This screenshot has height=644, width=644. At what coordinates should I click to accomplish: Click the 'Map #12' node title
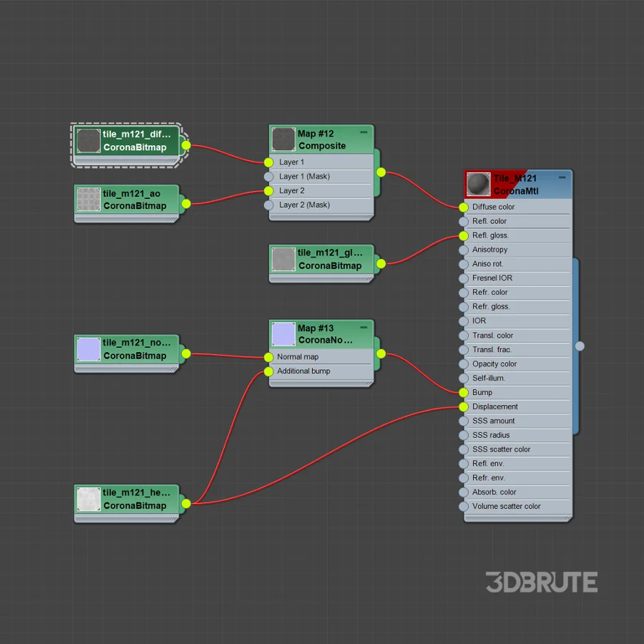click(316, 134)
